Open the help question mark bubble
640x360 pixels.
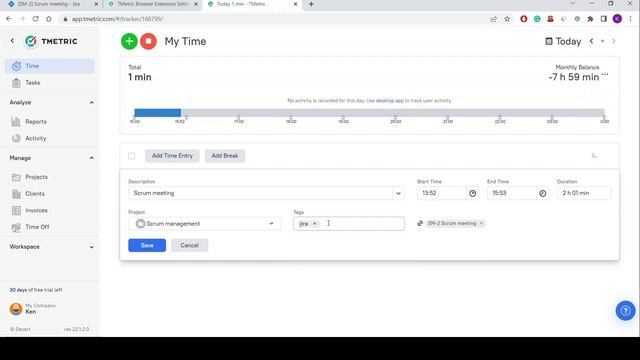(625, 311)
